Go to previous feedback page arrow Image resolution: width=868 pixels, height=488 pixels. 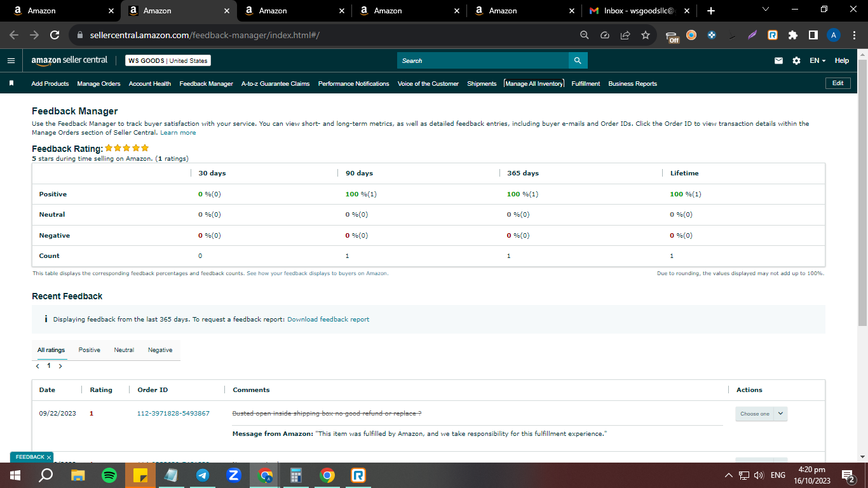[37, 366]
